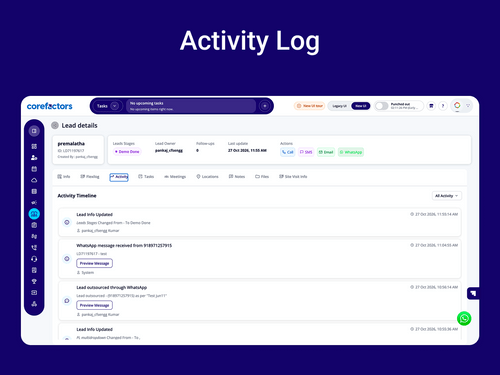This screenshot has height=375, width=500.
Task: Open the cloud icon in sidebar
Action: (34, 180)
